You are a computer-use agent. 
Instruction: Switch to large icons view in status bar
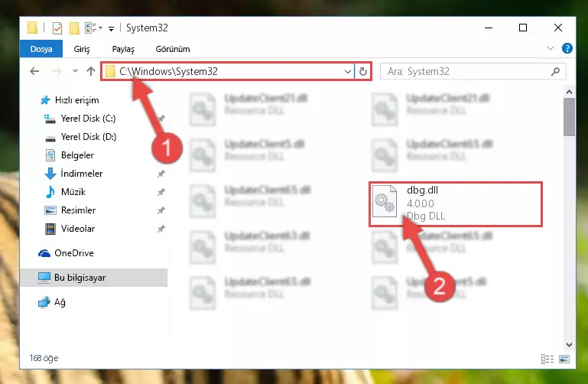coord(564,359)
